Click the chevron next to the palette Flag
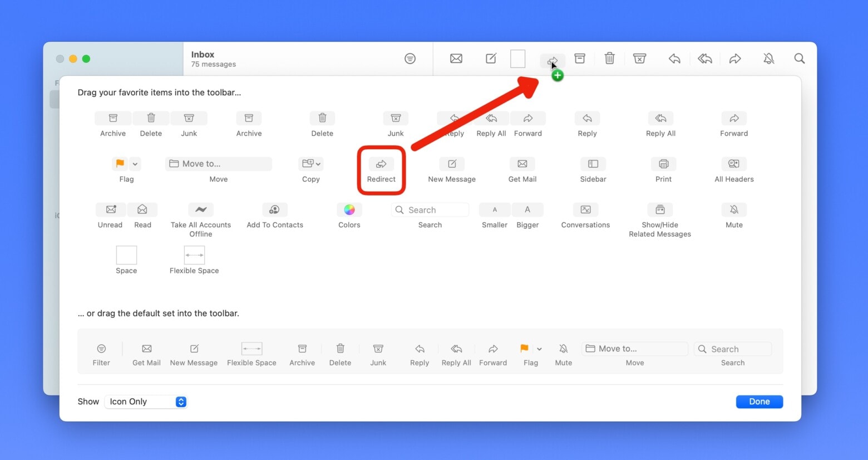 [135, 164]
